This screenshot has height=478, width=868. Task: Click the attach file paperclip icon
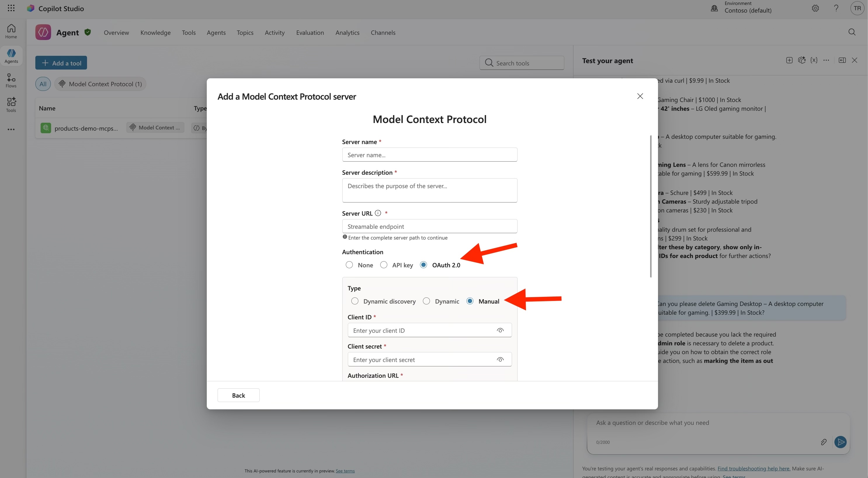pos(823,442)
